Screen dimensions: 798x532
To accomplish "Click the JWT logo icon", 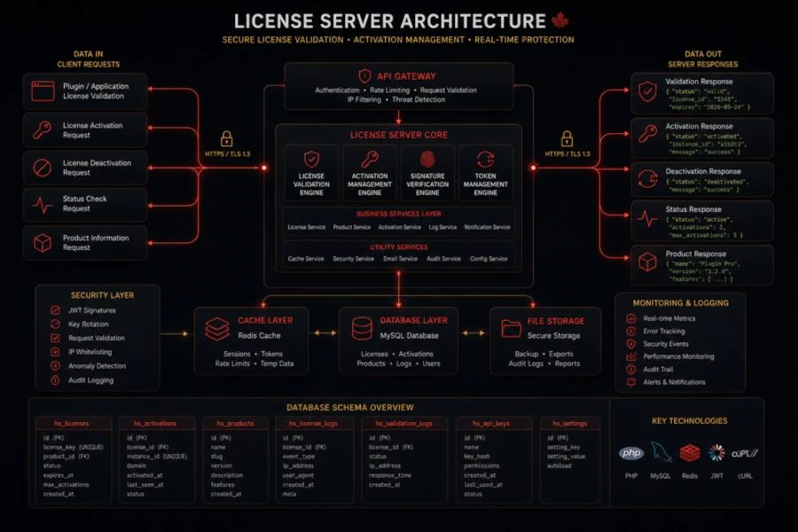I will (x=716, y=452).
